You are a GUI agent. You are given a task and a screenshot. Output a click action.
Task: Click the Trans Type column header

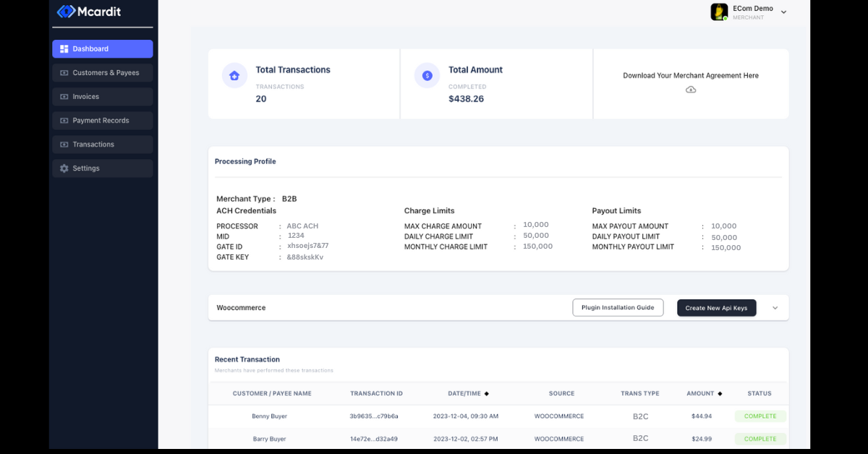click(640, 394)
